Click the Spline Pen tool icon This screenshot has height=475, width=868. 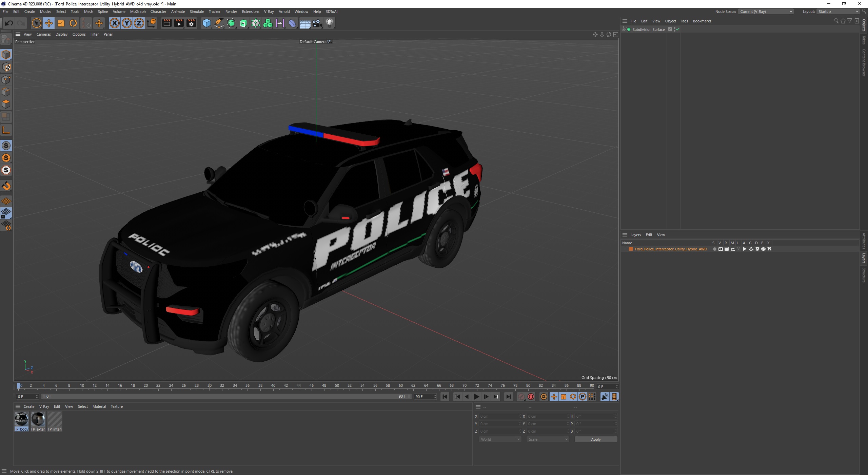tap(219, 23)
